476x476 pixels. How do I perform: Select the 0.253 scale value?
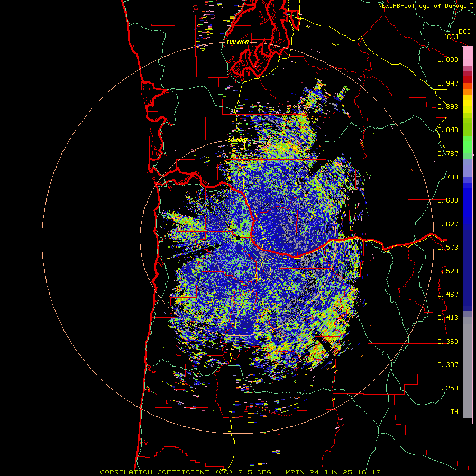448,388
